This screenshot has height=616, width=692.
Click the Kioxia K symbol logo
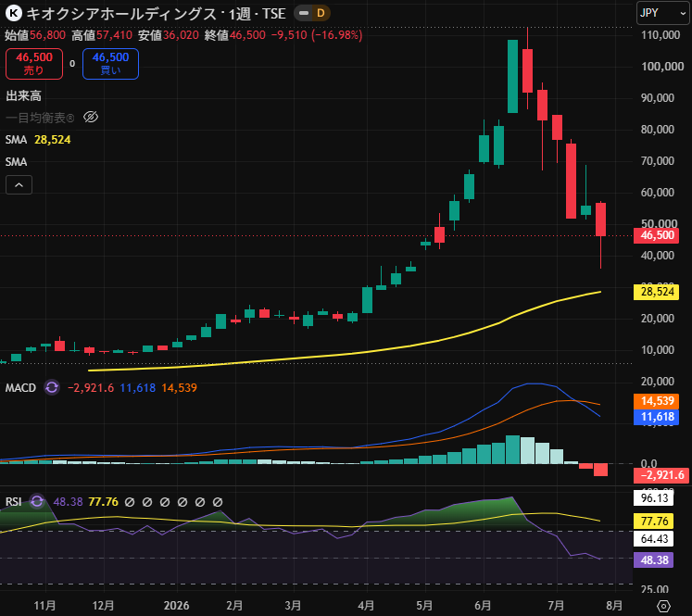pyautogui.click(x=13, y=14)
